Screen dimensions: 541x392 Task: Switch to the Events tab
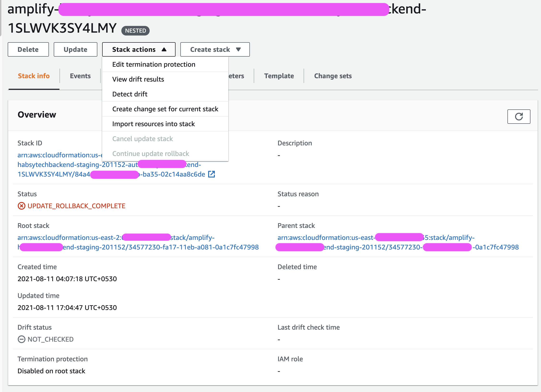80,76
